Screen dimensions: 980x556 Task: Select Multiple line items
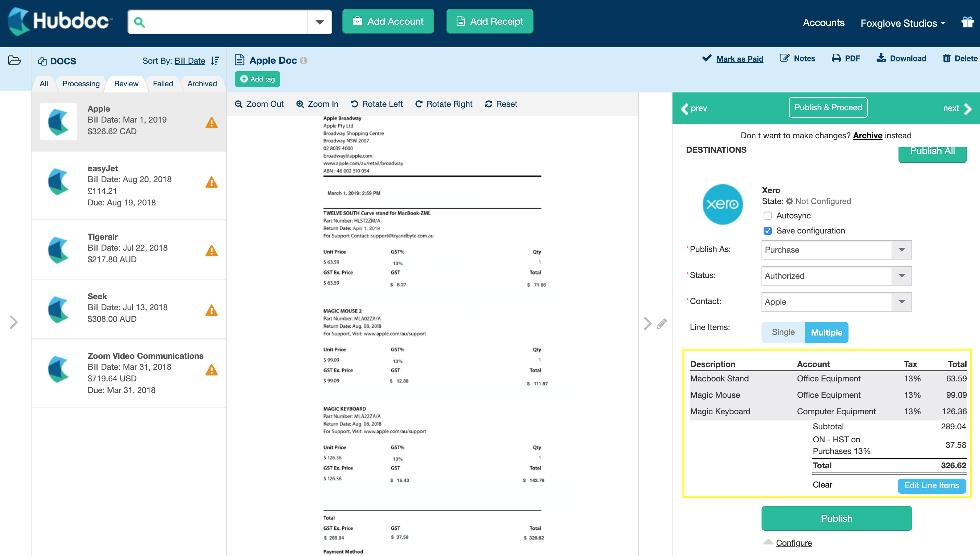pyautogui.click(x=827, y=332)
